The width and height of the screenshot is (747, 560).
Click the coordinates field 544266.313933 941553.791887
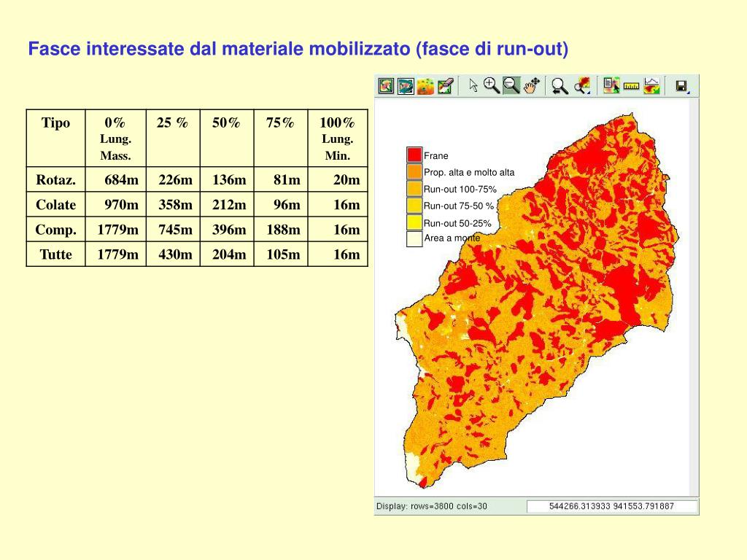point(612,506)
